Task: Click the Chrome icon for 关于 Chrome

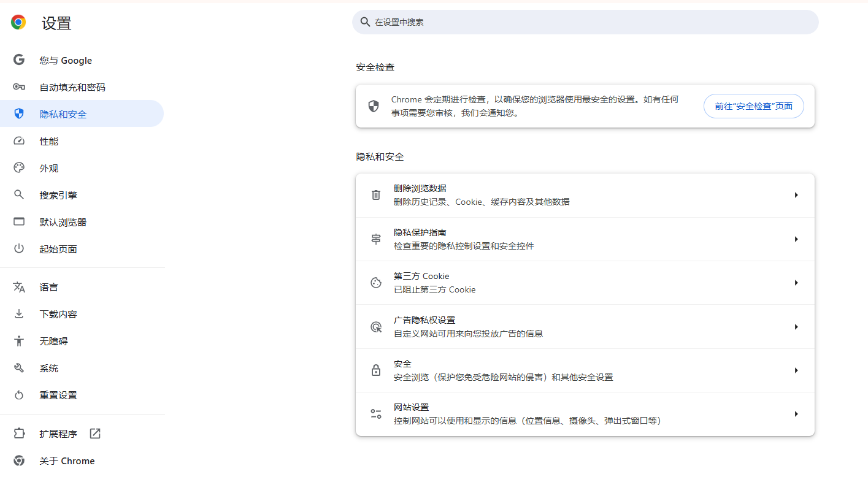Action: pyautogui.click(x=19, y=461)
